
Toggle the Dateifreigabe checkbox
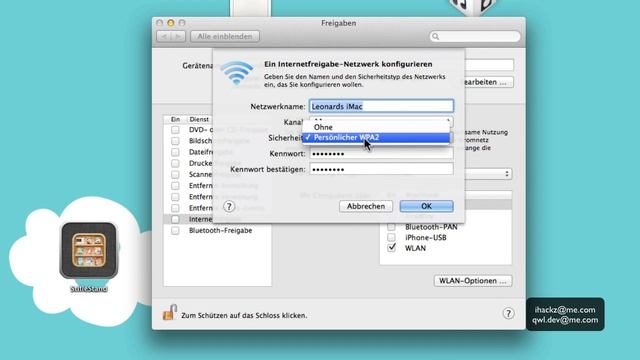click(175, 152)
